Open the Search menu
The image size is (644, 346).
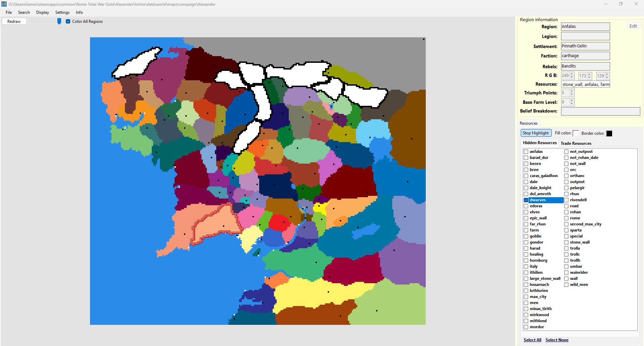coord(24,12)
